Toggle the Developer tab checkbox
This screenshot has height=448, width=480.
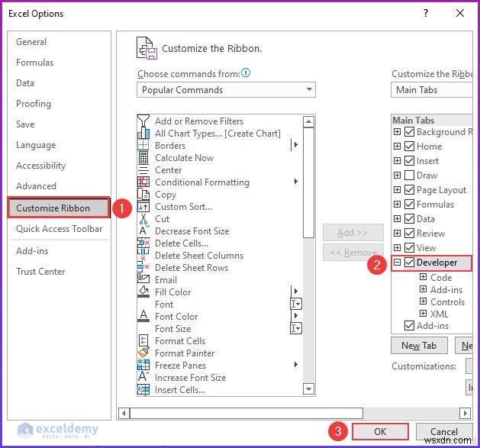coord(409,262)
